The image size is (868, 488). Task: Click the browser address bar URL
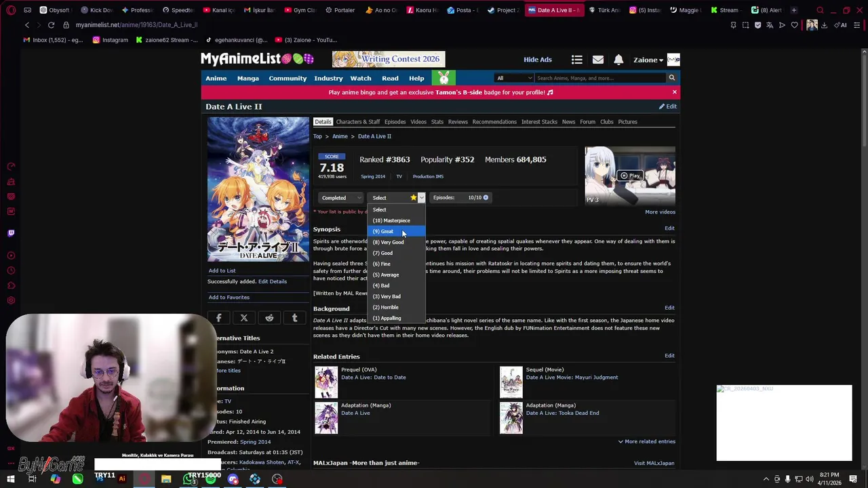coord(136,25)
